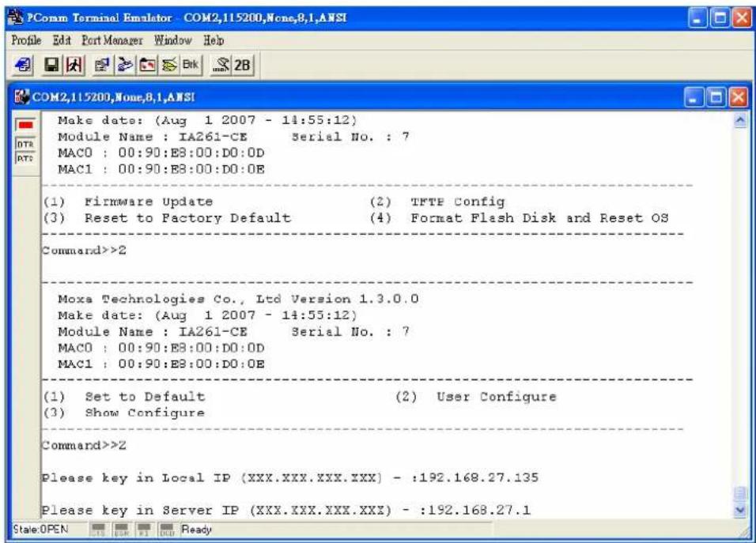The width and height of the screenshot is (756, 543).
Task: Click the "TFTP Config" option text
Action: [x=457, y=202]
